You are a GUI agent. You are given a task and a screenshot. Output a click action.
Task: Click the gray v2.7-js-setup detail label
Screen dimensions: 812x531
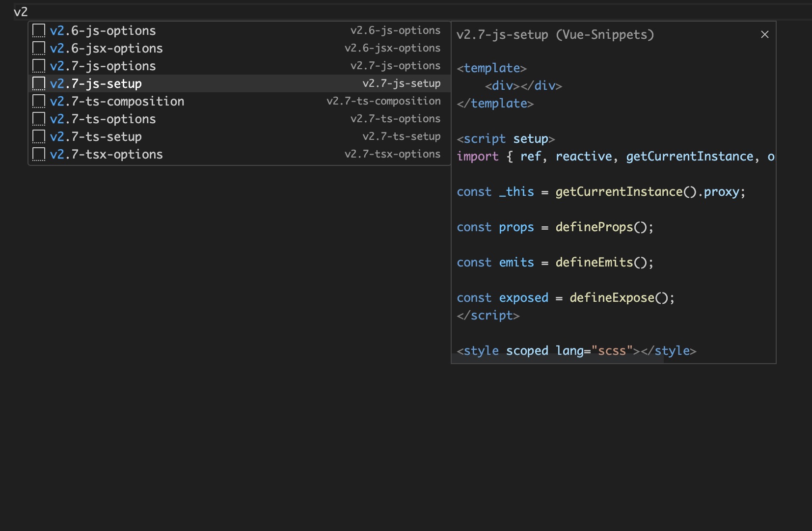(401, 83)
